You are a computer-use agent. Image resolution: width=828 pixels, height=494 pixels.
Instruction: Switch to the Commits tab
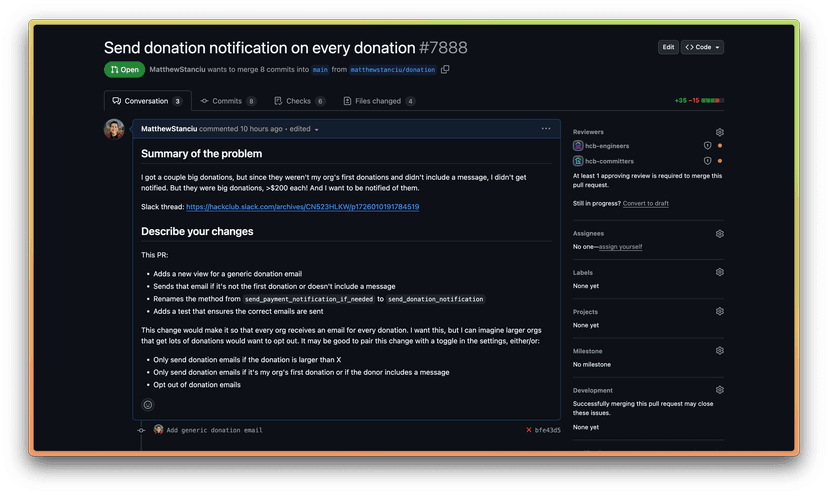(x=228, y=101)
